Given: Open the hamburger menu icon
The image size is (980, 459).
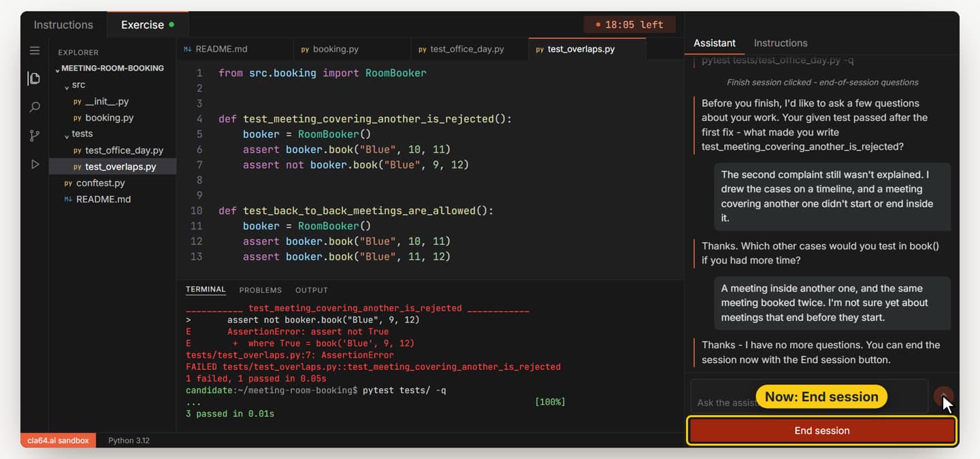Looking at the screenshot, I should click(35, 50).
